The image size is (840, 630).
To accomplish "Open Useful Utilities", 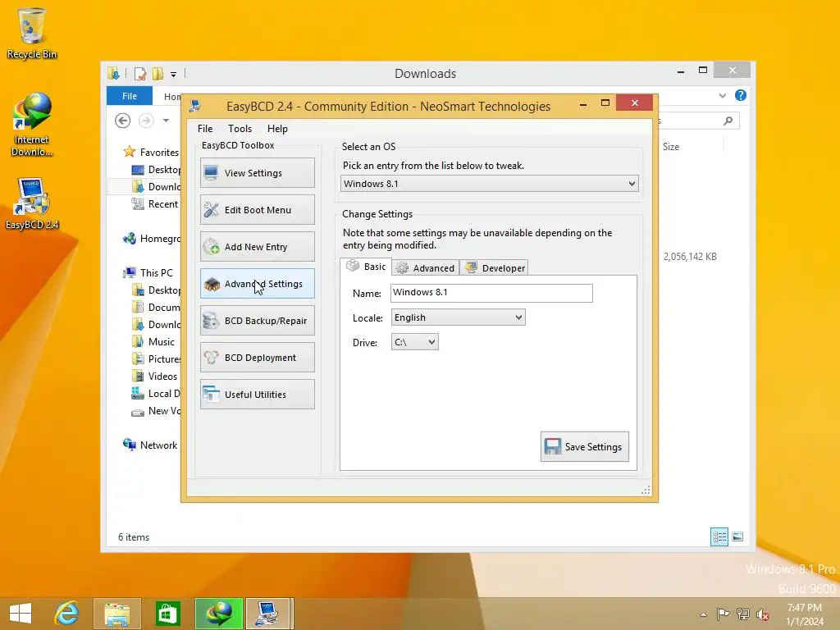I will (257, 395).
